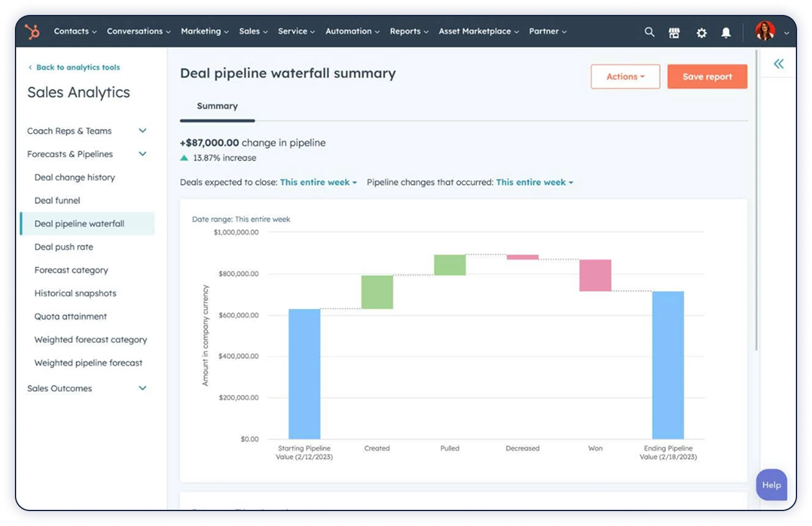This screenshot has height=526, width=812.
Task: Open the search magnifier icon
Action: [x=650, y=32]
